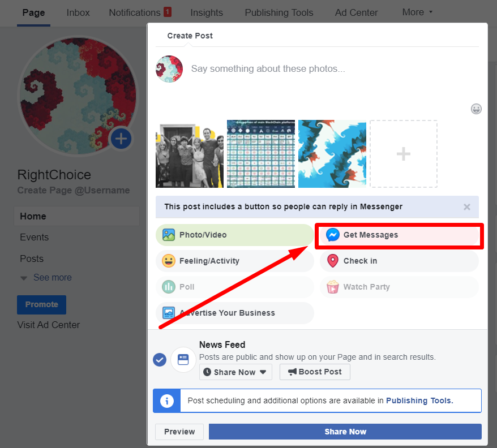Click the Messenger icon in Get Messages
The height and width of the screenshot is (448, 497).
coord(333,235)
